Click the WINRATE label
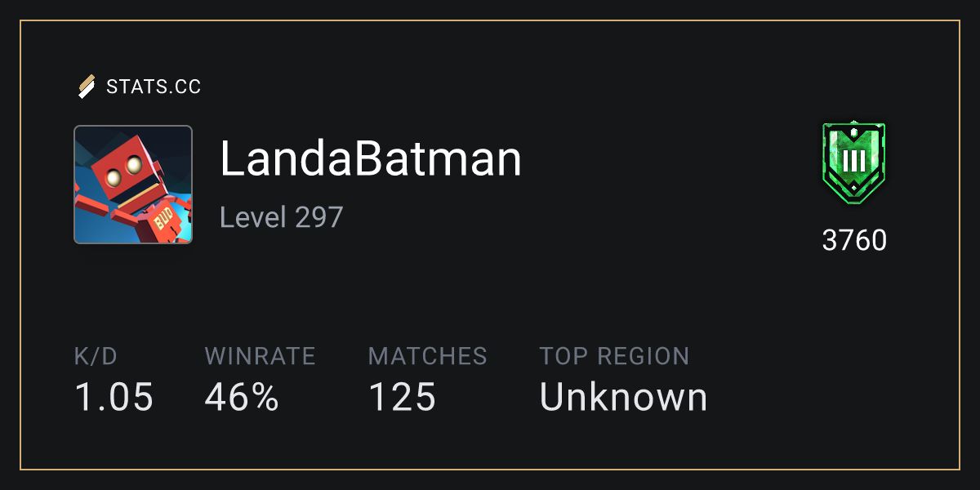The image size is (980, 490). pyautogui.click(x=260, y=356)
